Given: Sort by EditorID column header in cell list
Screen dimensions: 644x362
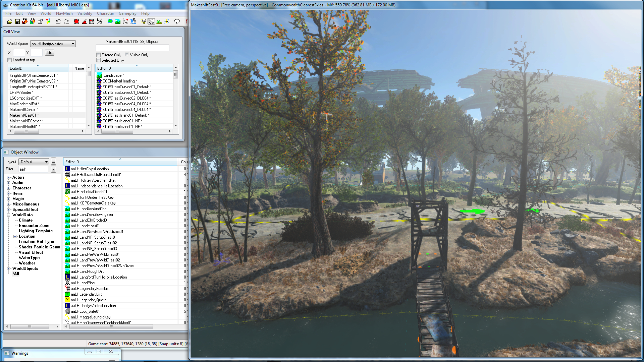Looking at the screenshot, I should pos(38,68).
